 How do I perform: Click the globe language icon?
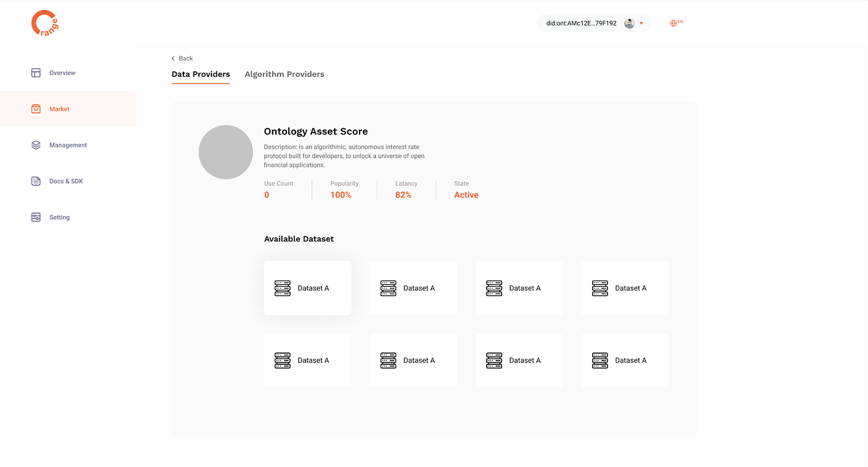[x=673, y=24]
